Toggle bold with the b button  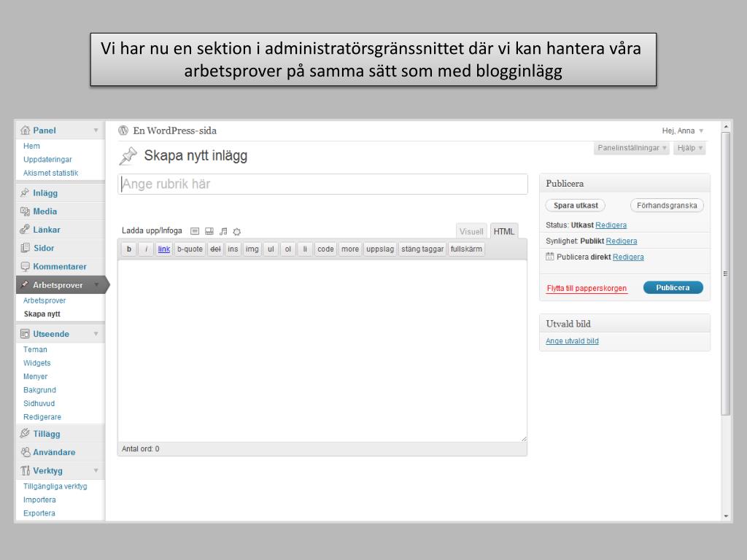(x=129, y=249)
